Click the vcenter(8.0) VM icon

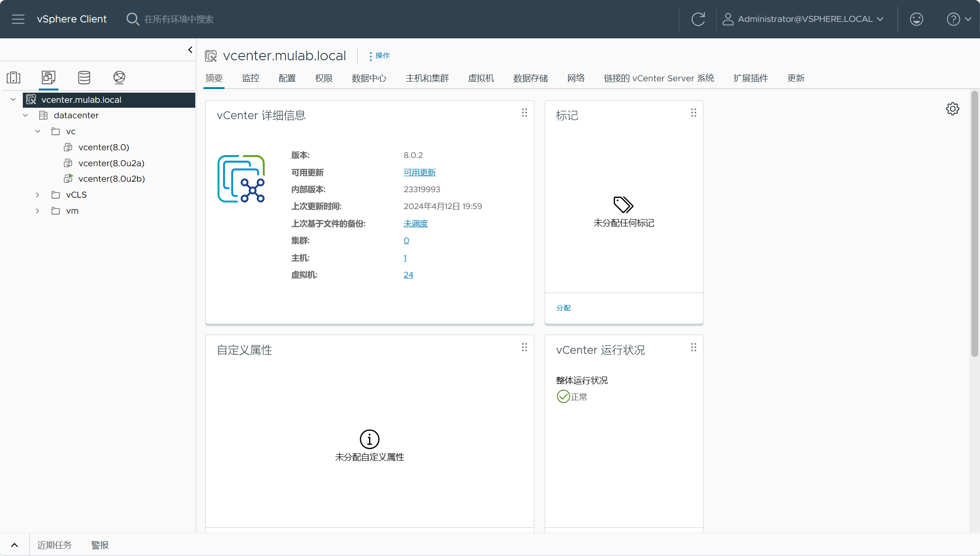(68, 147)
